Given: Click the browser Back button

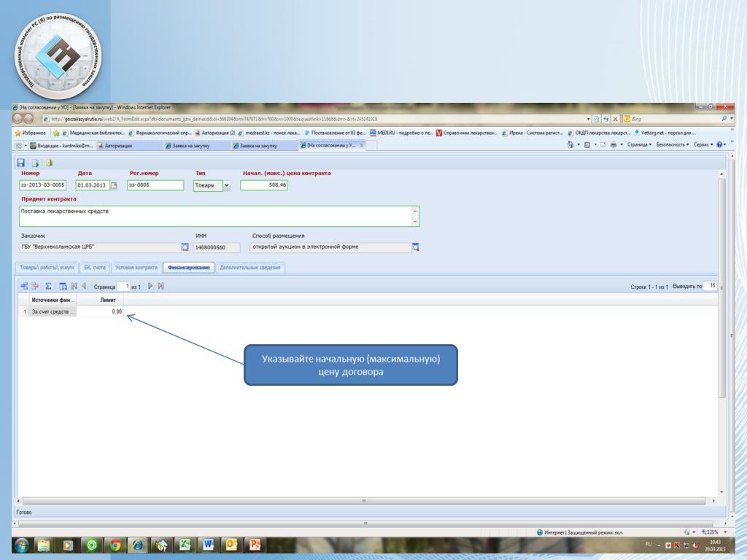Looking at the screenshot, I should coord(18,119).
